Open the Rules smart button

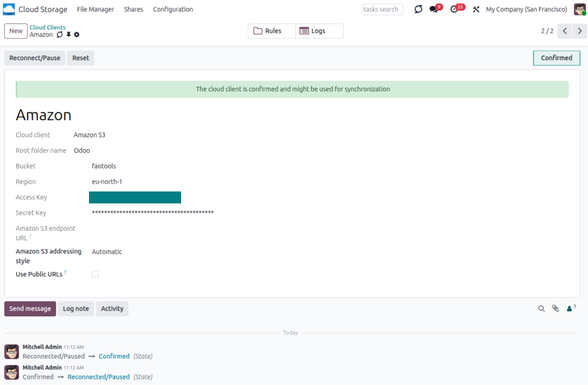coord(272,31)
